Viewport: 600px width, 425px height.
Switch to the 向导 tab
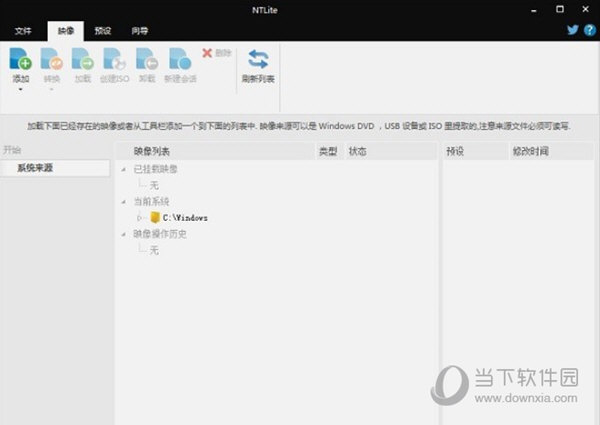139,31
